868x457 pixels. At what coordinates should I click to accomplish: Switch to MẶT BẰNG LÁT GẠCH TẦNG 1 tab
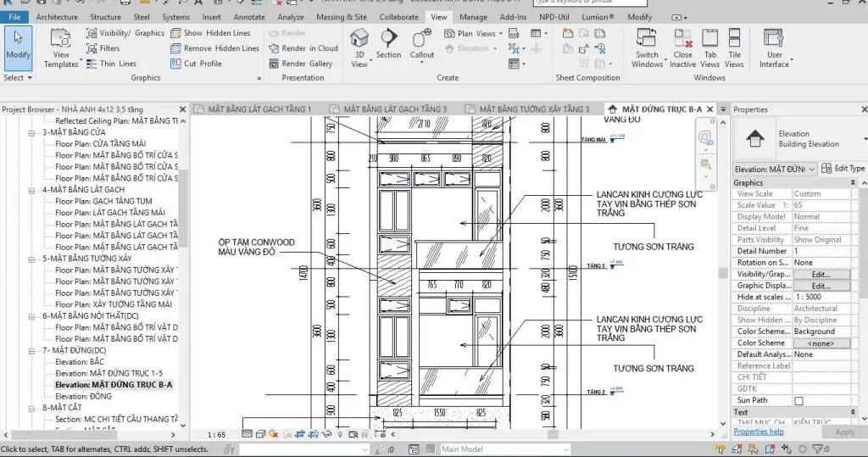click(254, 109)
